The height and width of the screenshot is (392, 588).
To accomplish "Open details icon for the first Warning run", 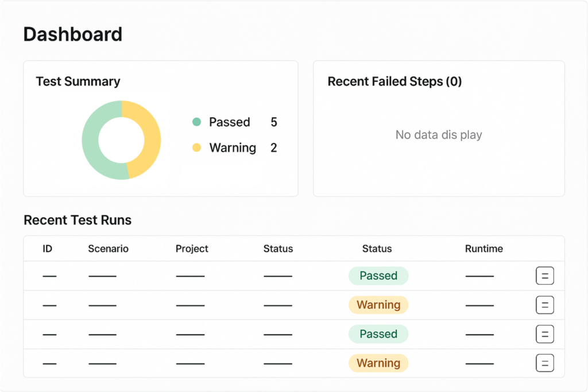I will tap(544, 305).
